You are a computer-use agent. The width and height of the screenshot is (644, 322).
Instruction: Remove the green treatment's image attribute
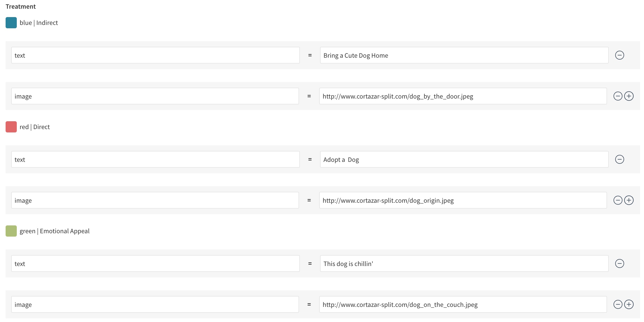[618, 304]
